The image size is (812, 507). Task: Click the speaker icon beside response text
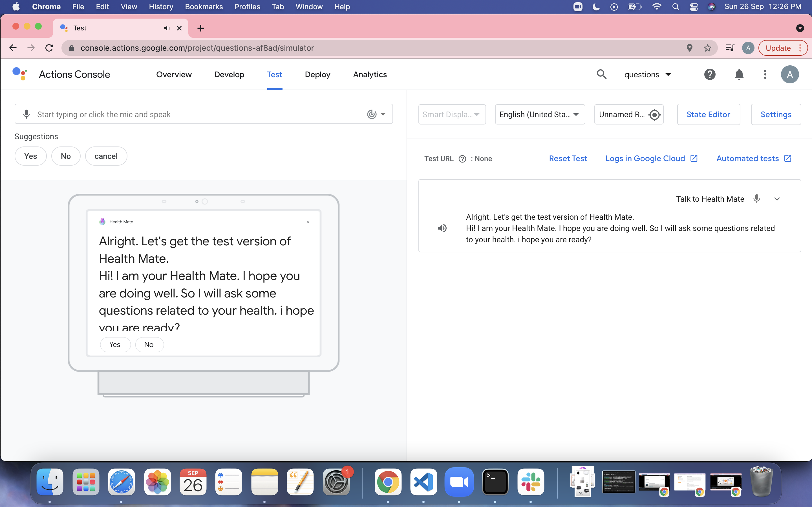click(x=442, y=228)
